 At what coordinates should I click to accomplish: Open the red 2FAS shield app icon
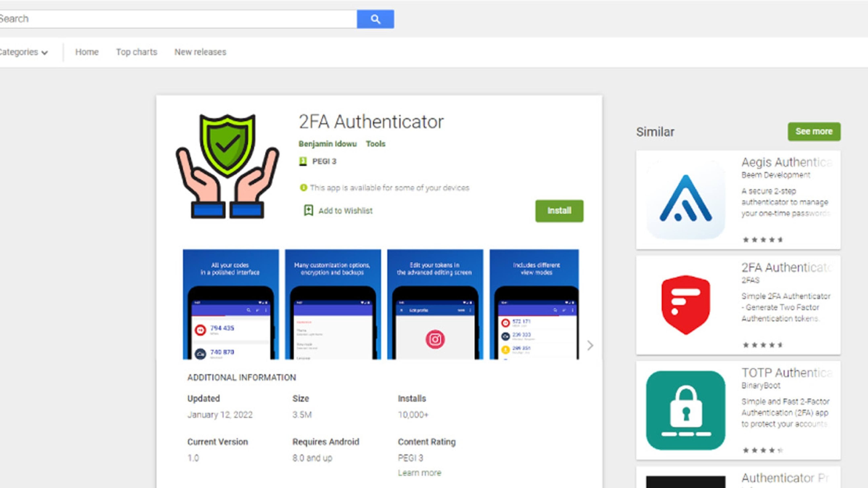[685, 305]
